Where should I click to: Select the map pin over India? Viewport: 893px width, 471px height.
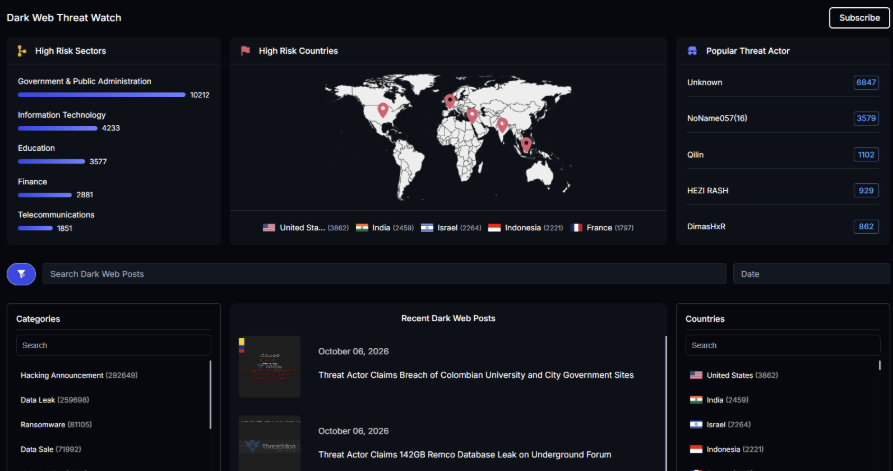point(502,125)
